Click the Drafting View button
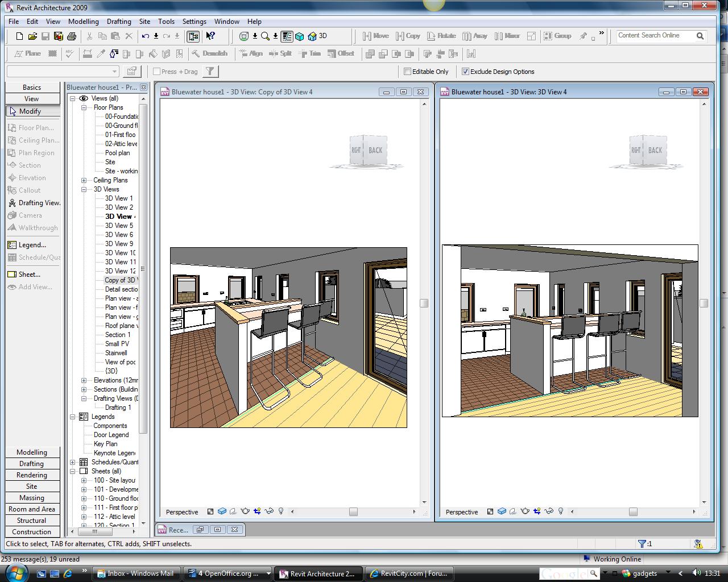Image resolution: width=728 pixels, height=582 pixels. tap(34, 203)
